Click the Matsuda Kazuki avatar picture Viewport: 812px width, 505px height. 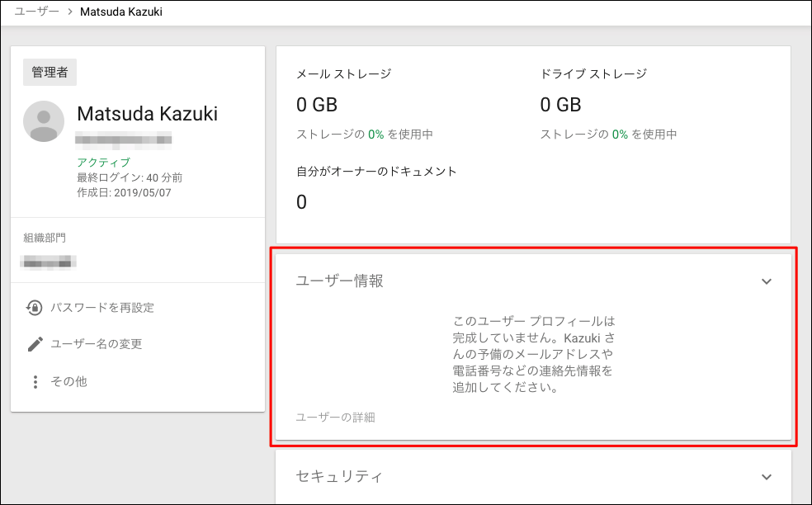point(44,121)
